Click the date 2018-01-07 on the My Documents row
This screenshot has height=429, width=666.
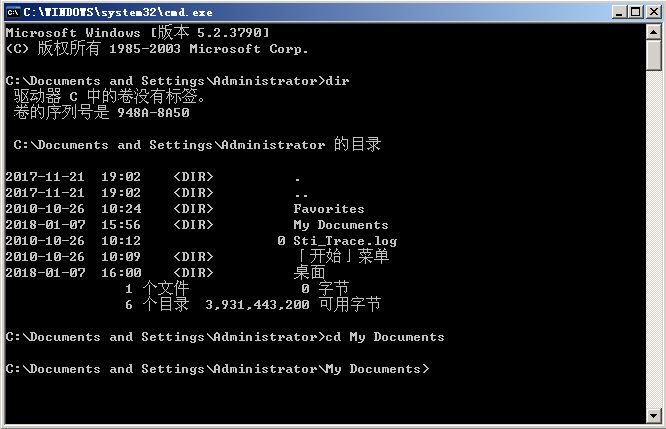coord(45,225)
